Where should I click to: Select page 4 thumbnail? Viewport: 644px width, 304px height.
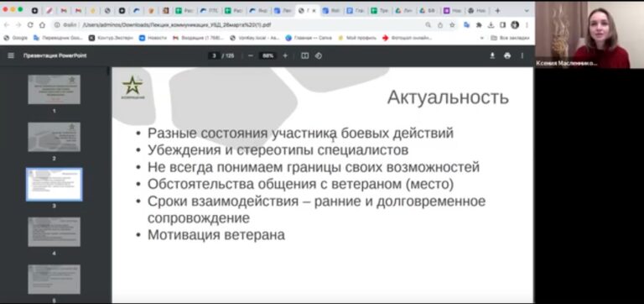pos(54,232)
